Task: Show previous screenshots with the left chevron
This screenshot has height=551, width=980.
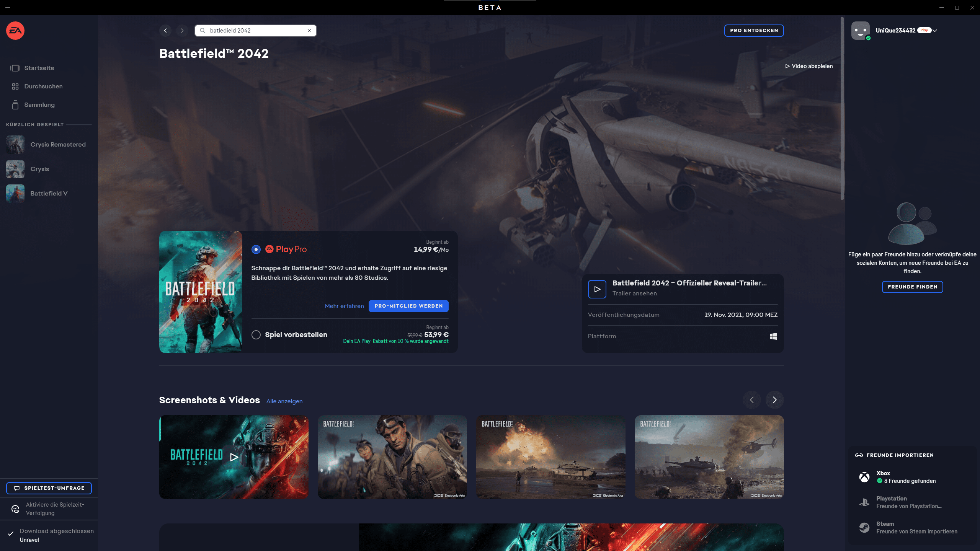Action: (x=751, y=400)
